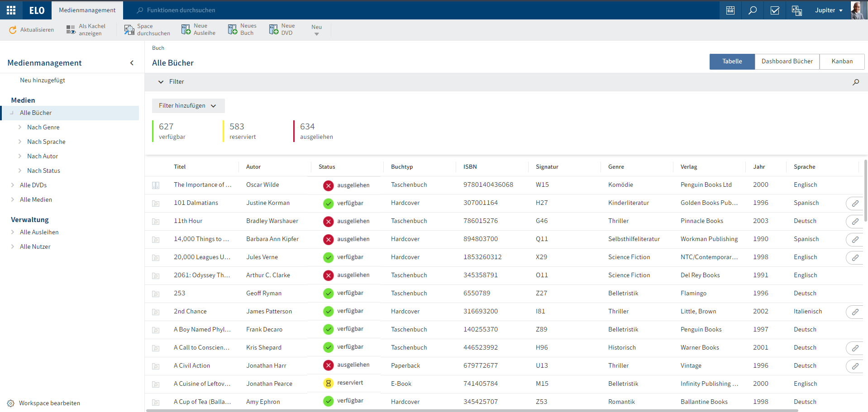Click the 634 ausgeliehen counter
Screen dimensions: 868x412
[x=313, y=131]
